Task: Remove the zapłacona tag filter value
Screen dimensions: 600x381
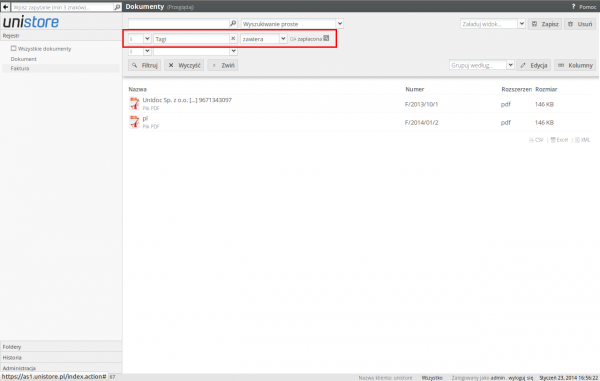Action: point(326,38)
